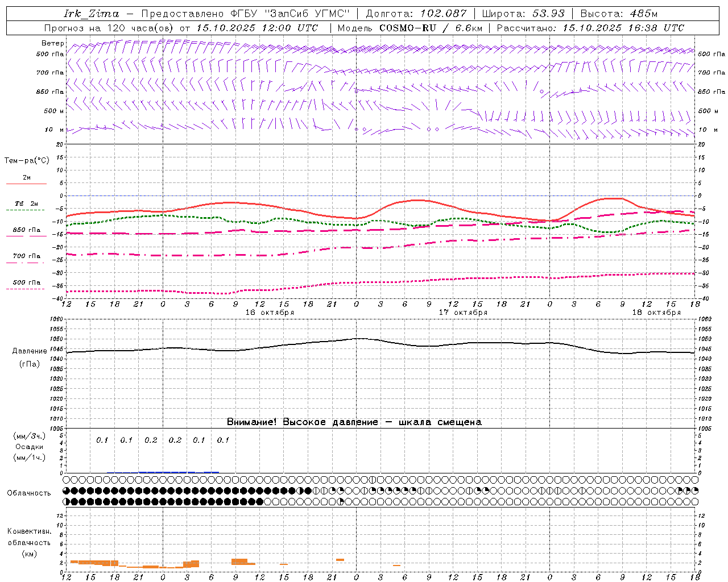Click the Осадки panel label
This screenshot has height=582, width=728.
tap(29, 447)
